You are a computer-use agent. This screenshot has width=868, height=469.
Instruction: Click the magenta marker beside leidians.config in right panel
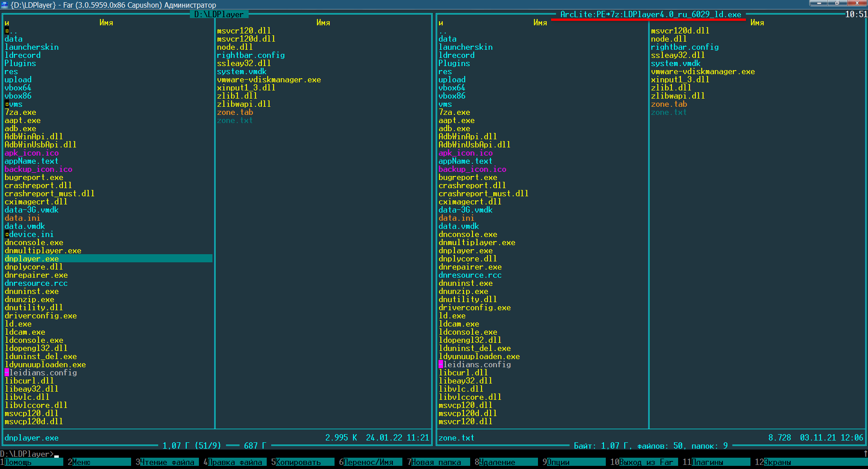click(441, 365)
